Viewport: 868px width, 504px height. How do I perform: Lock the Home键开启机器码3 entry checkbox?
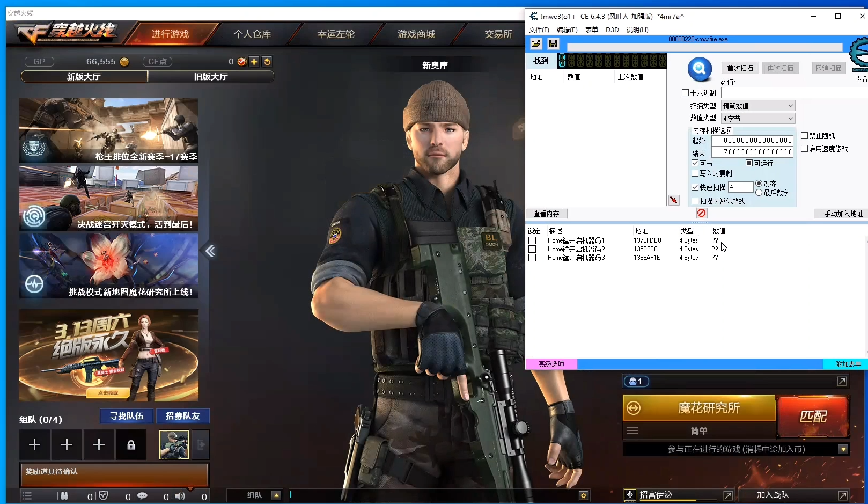pyautogui.click(x=532, y=258)
